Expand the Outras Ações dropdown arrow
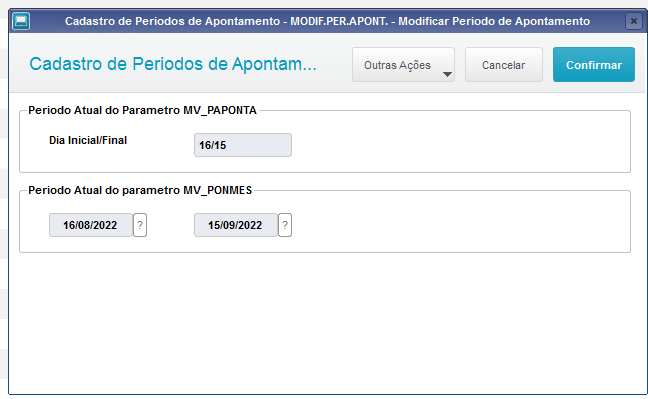648x399 pixels. point(447,74)
